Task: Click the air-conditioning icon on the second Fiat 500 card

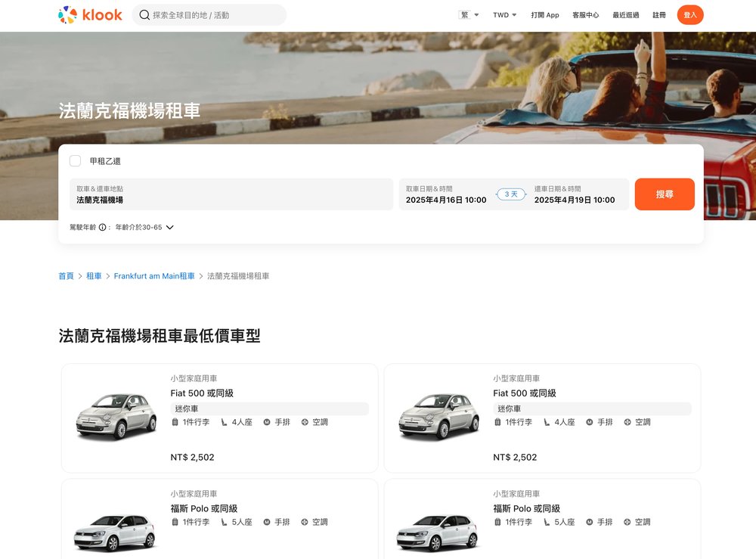Action: tap(627, 421)
